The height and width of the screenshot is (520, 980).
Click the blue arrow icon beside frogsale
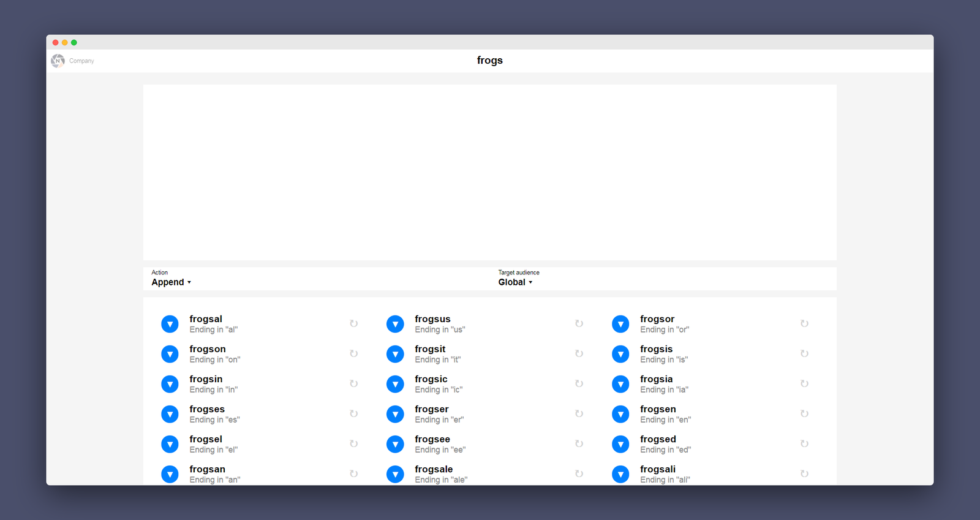click(395, 474)
